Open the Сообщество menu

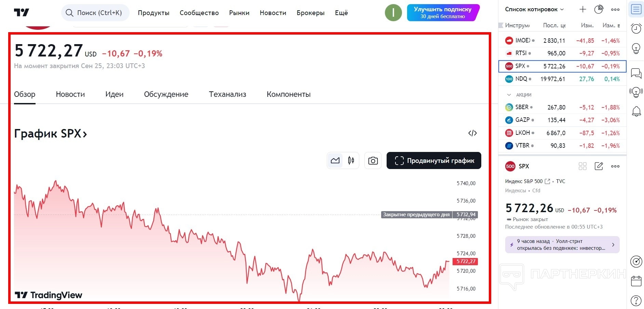(199, 13)
